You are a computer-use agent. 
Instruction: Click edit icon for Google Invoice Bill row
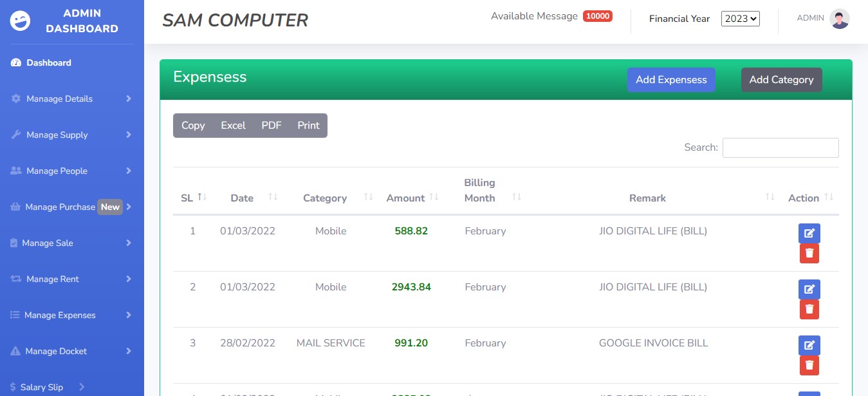coord(809,345)
